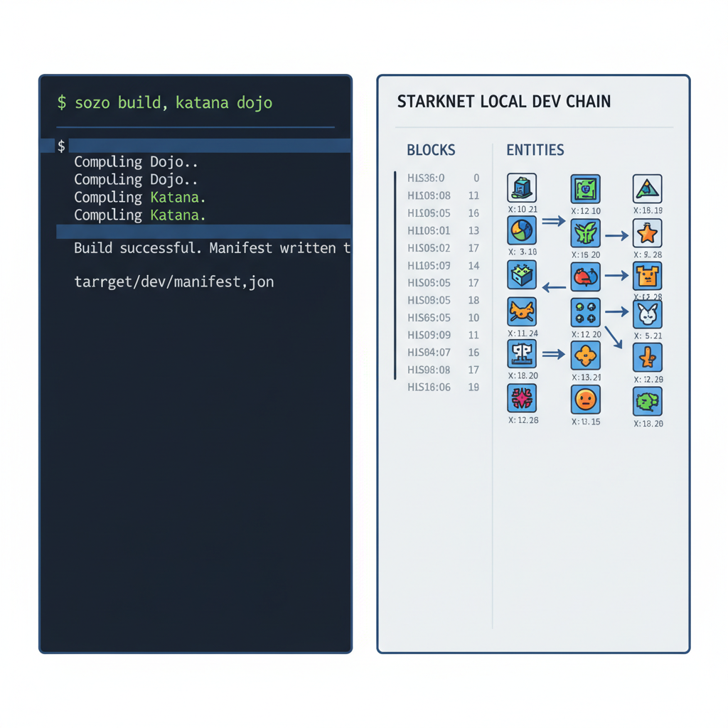Select the green plant entity at X:16 20
Image resolution: width=728 pixels, height=728 pixels.
[585, 233]
